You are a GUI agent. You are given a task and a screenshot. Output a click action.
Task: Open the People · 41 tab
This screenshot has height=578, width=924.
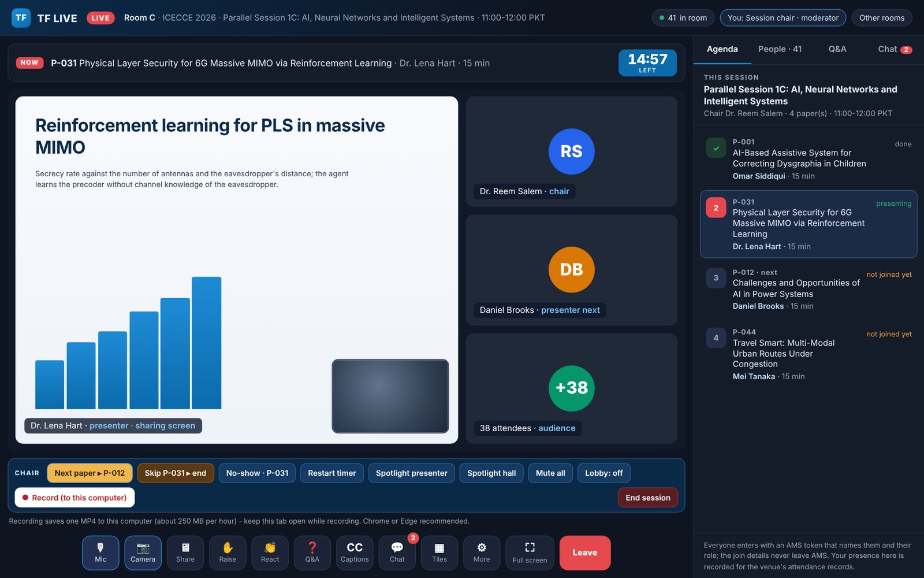coord(780,49)
